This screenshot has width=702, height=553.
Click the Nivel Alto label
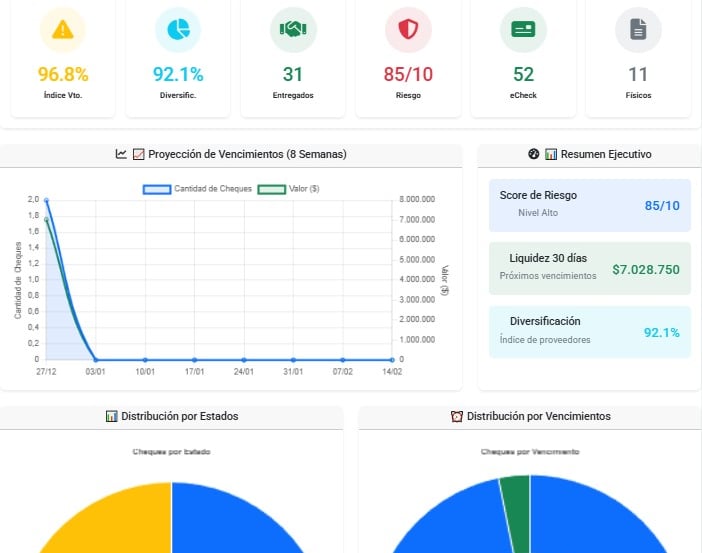click(538, 213)
